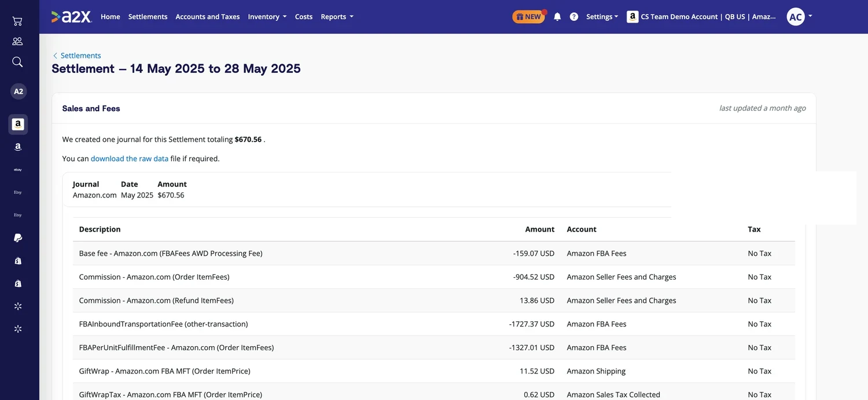Select the highlighted Amazon channel icon
This screenshot has height=400, width=868.
18,124
